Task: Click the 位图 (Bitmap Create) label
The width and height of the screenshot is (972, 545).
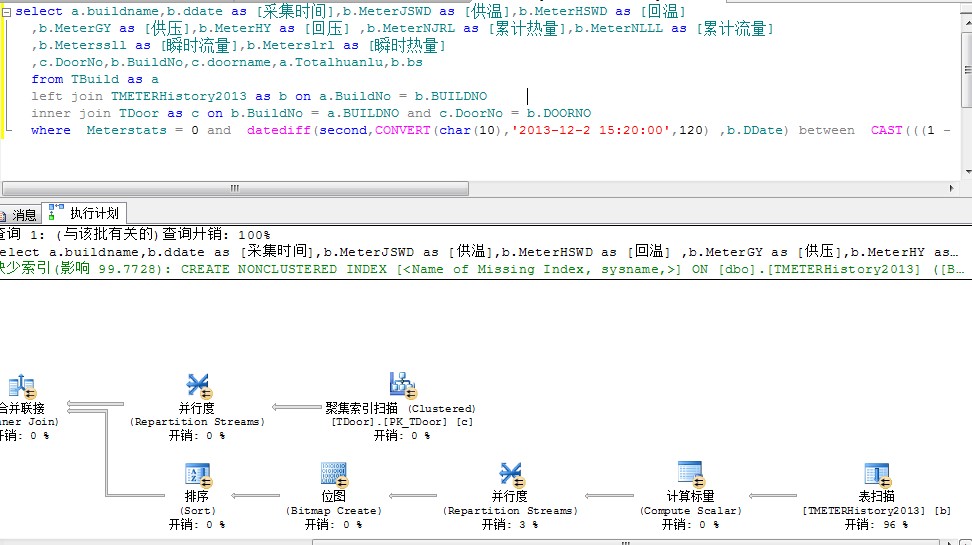Action: coord(334,503)
